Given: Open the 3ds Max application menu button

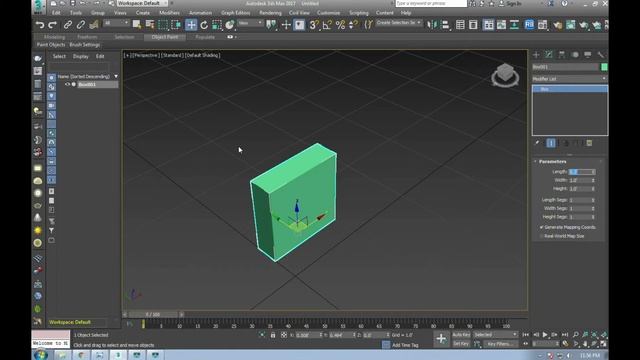Looking at the screenshot, I should 39,6.
